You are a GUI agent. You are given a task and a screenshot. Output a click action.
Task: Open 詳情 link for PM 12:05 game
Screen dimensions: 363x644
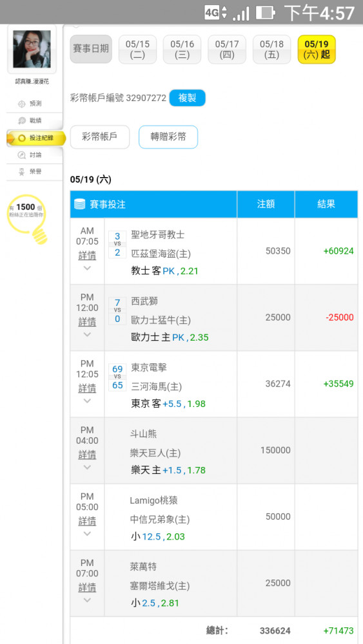87,388
